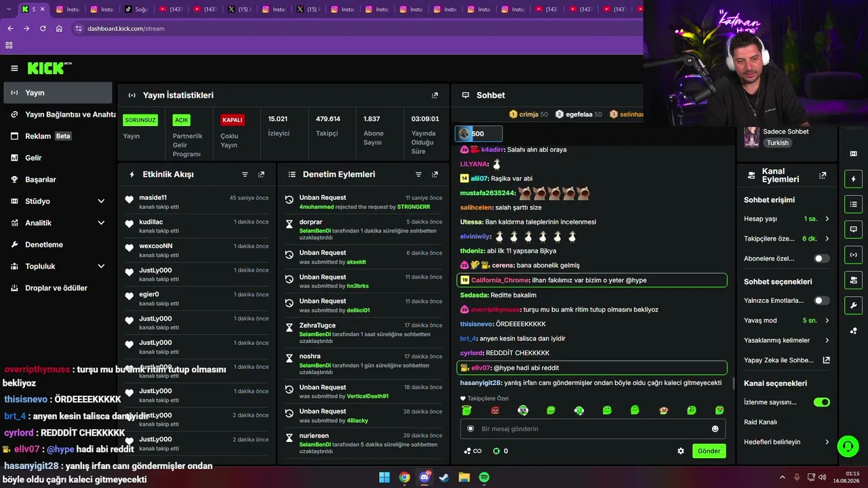
Task: Open the Denetleme sidebar page
Action: pyautogui.click(x=57, y=245)
